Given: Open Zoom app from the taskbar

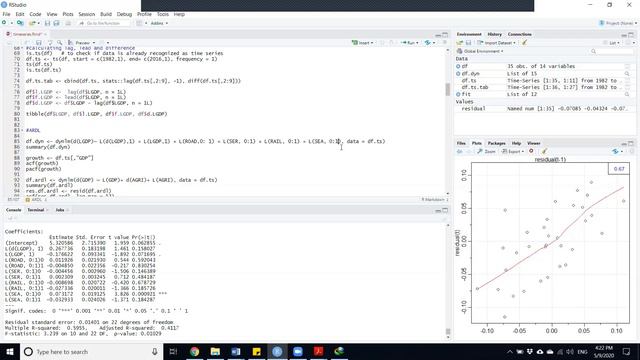Looking at the screenshot, I should tap(298, 351).
